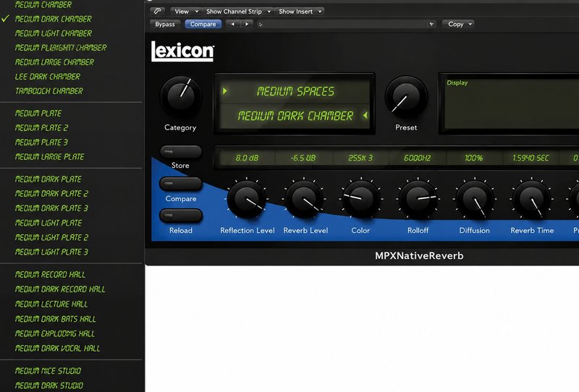
Task: Select Medium Record Hall preset
Action: coord(50,274)
